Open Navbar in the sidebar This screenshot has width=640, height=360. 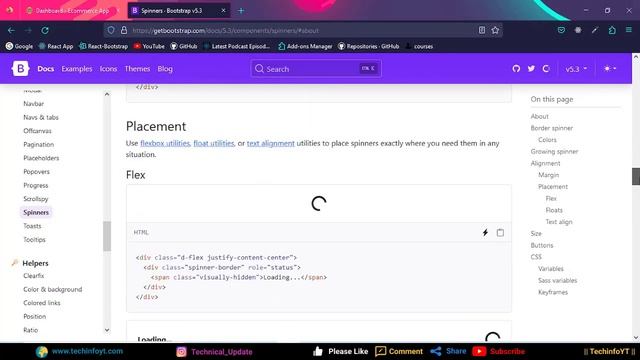pyautogui.click(x=33, y=104)
